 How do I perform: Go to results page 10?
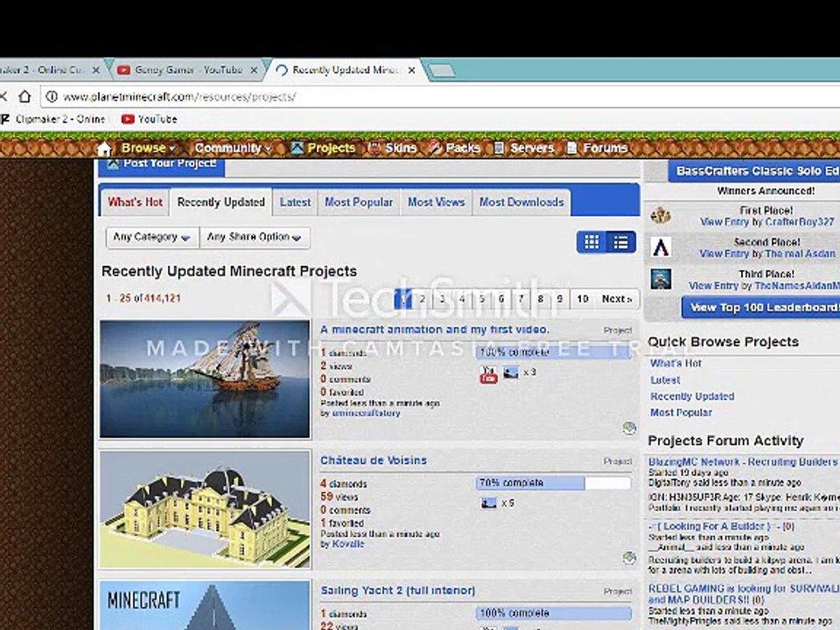[x=583, y=299]
